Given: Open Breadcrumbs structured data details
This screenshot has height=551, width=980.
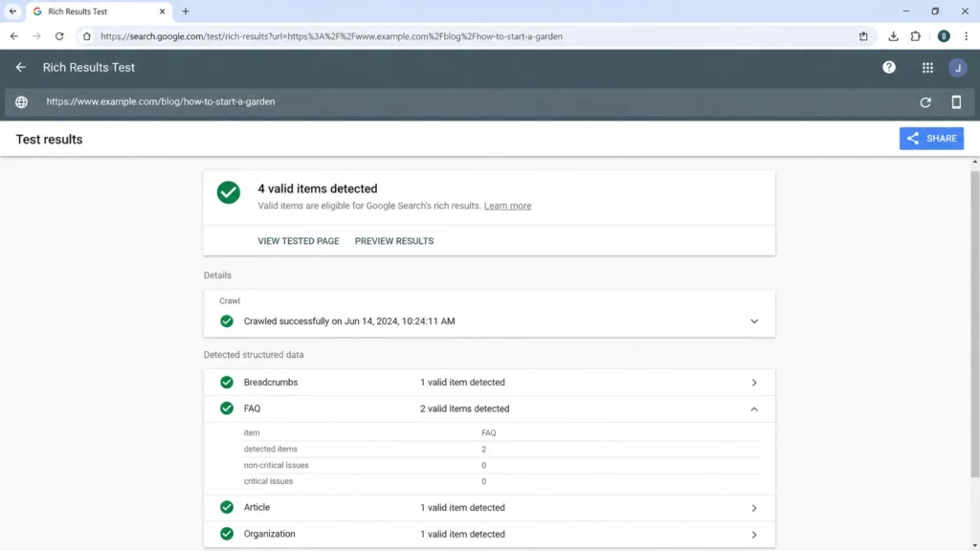Looking at the screenshot, I should coord(489,383).
